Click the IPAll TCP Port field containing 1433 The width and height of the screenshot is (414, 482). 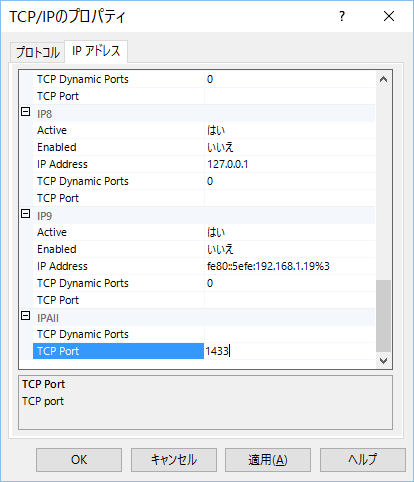tap(289, 351)
